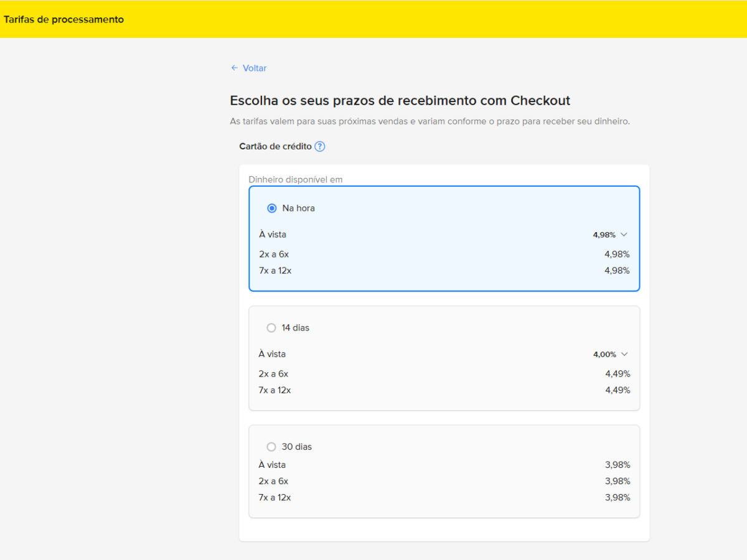747x560 pixels.
Task: Click the Na hora option label
Action: click(x=299, y=208)
